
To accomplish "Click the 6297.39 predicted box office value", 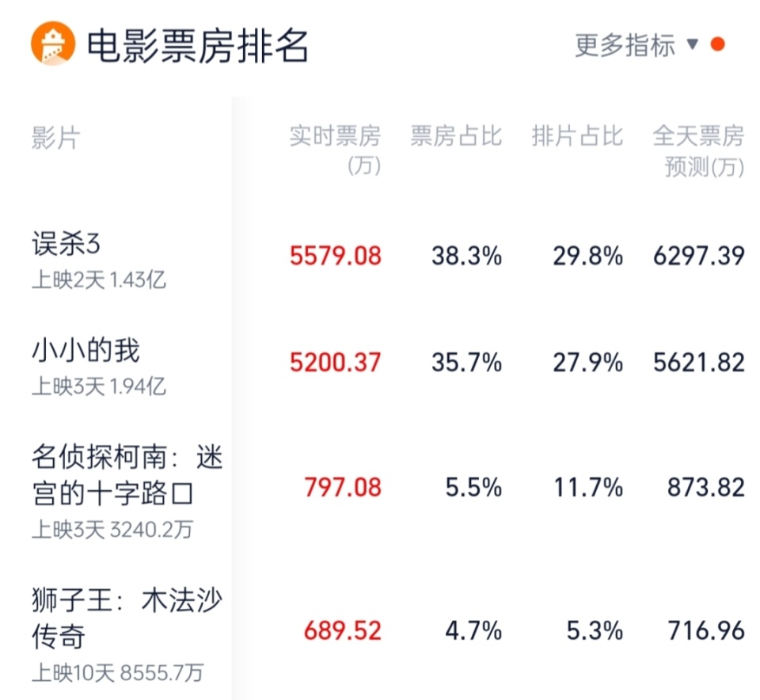I will tap(698, 256).
